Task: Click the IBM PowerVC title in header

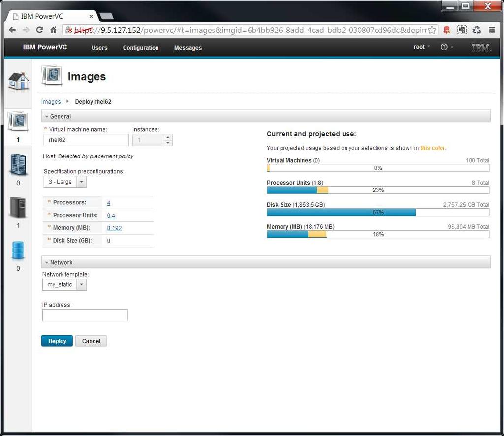Action: (45, 47)
